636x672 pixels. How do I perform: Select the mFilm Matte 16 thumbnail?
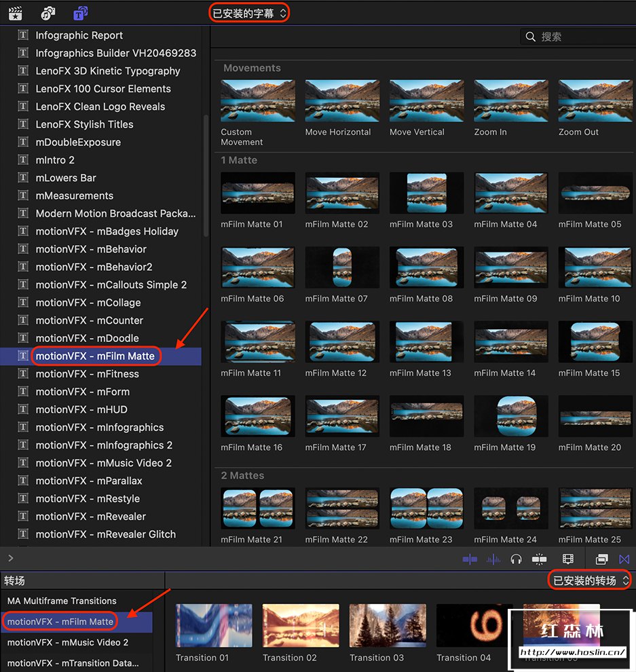(x=257, y=416)
